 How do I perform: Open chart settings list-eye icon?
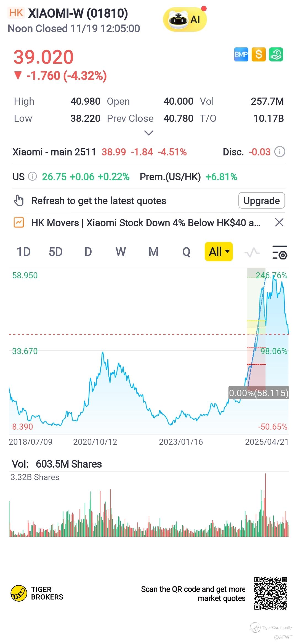280,252
